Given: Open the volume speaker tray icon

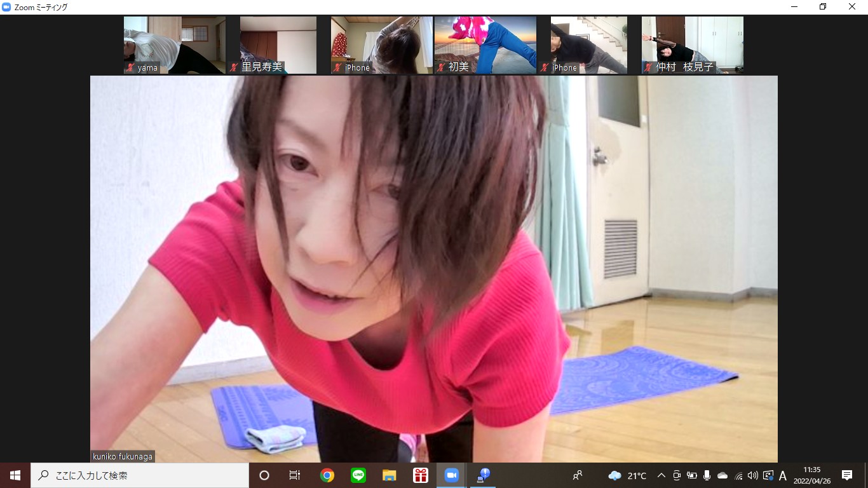Looking at the screenshot, I should (753, 475).
